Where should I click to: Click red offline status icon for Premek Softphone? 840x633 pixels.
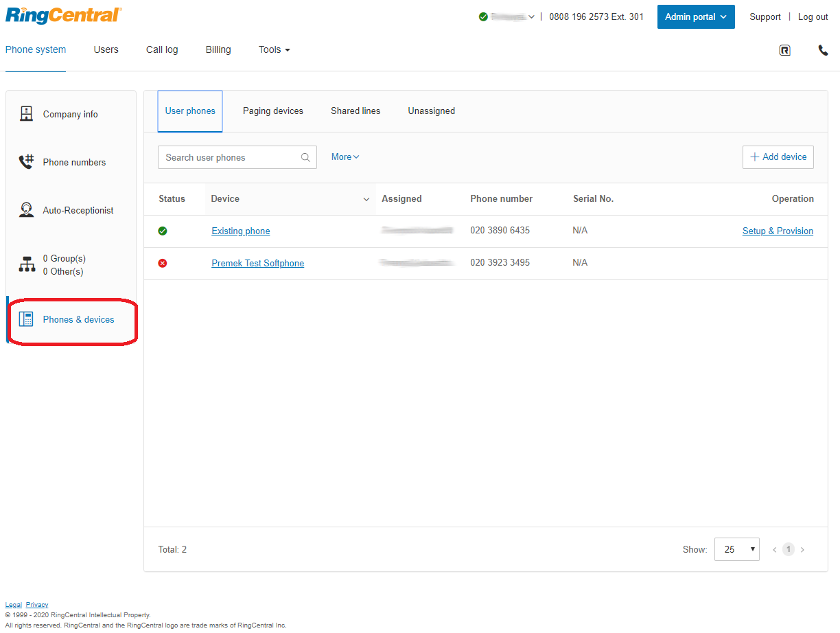pyautogui.click(x=163, y=263)
